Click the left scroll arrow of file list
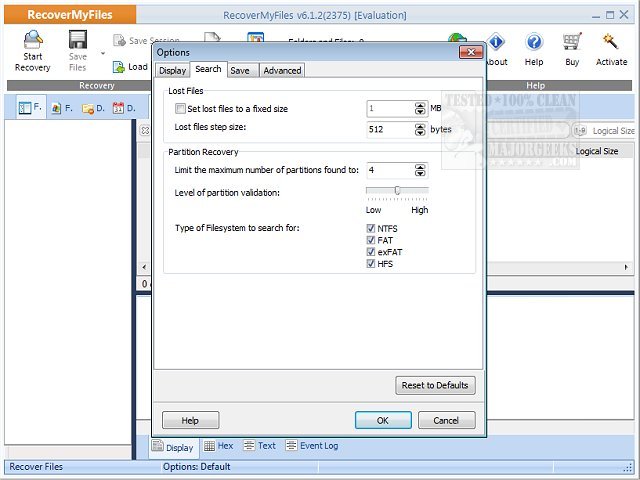The height and width of the screenshot is (480, 640). coord(144,267)
